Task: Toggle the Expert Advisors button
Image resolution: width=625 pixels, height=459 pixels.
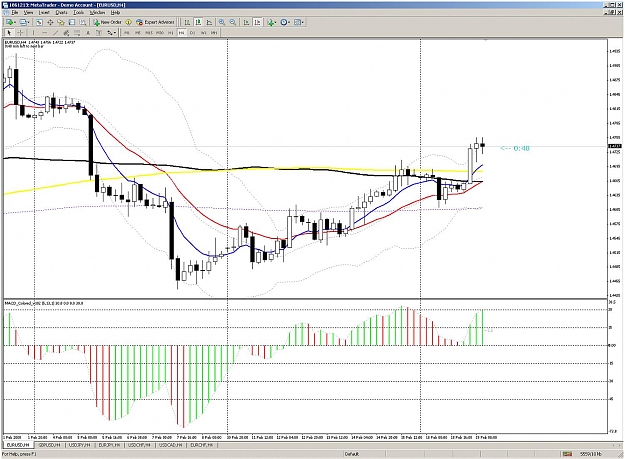Action: pyautogui.click(x=155, y=22)
